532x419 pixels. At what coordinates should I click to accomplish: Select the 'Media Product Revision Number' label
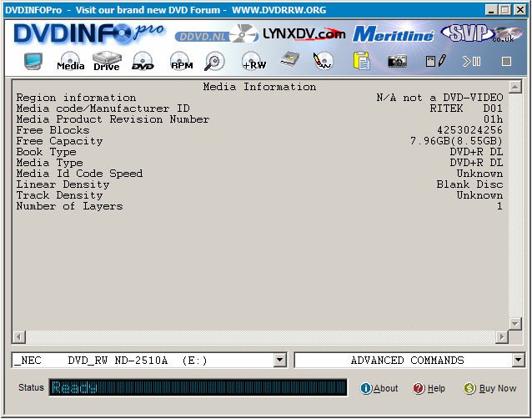(113, 119)
